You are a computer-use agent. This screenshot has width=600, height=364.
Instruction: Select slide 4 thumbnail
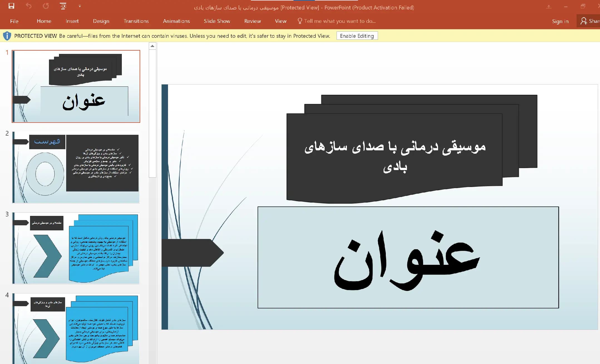[x=76, y=329]
